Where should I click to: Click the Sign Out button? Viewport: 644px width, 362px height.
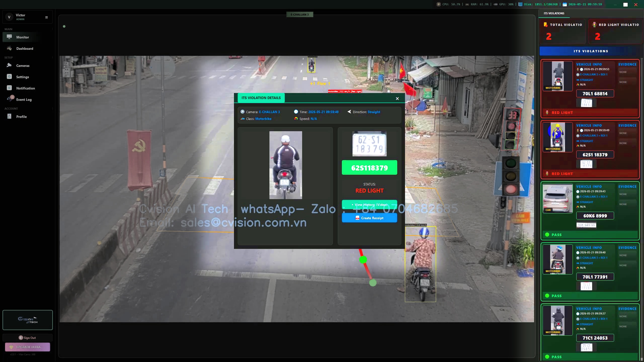point(27,338)
